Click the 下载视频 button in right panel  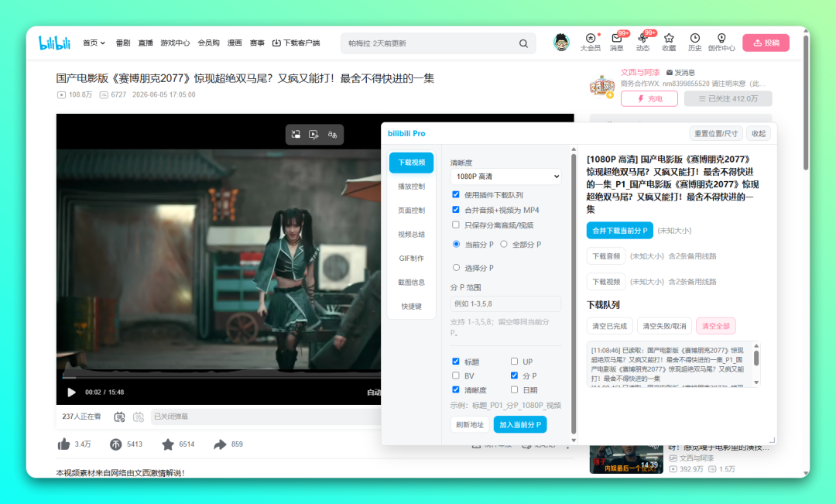point(606,282)
